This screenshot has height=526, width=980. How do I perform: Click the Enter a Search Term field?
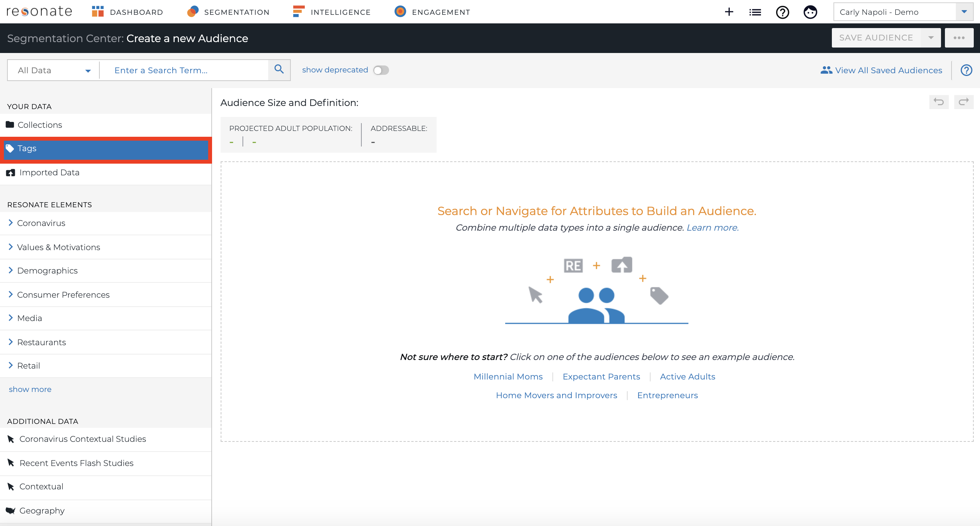(184, 70)
